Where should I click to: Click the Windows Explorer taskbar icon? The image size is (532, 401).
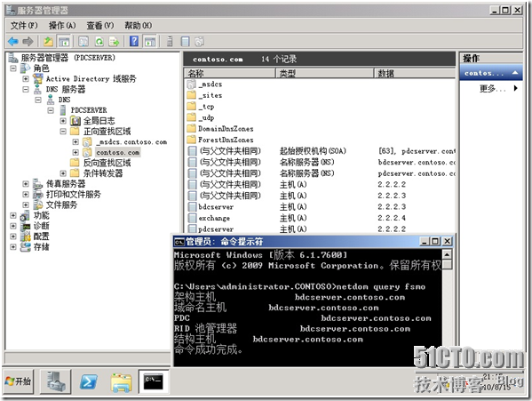[x=122, y=382]
